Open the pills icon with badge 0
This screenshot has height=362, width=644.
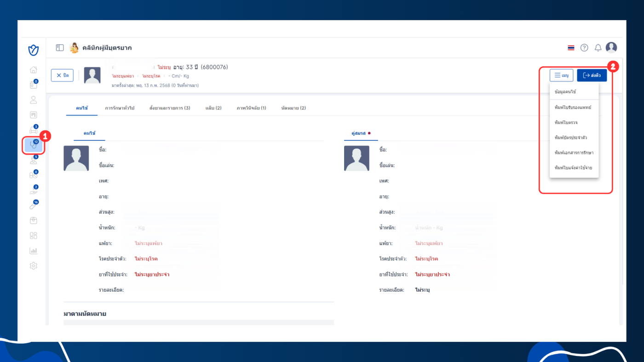coord(33,175)
